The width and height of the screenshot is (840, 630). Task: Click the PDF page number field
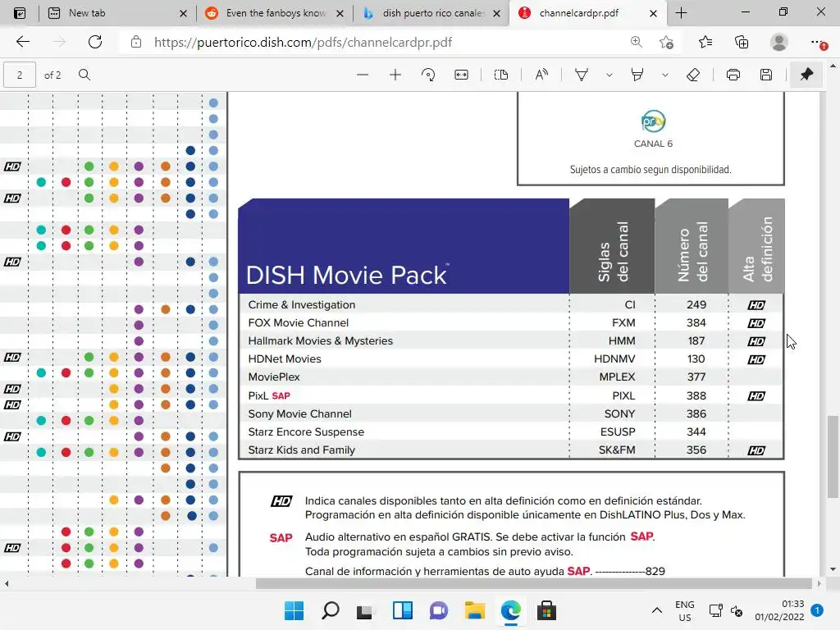pyautogui.click(x=20, y=75)
